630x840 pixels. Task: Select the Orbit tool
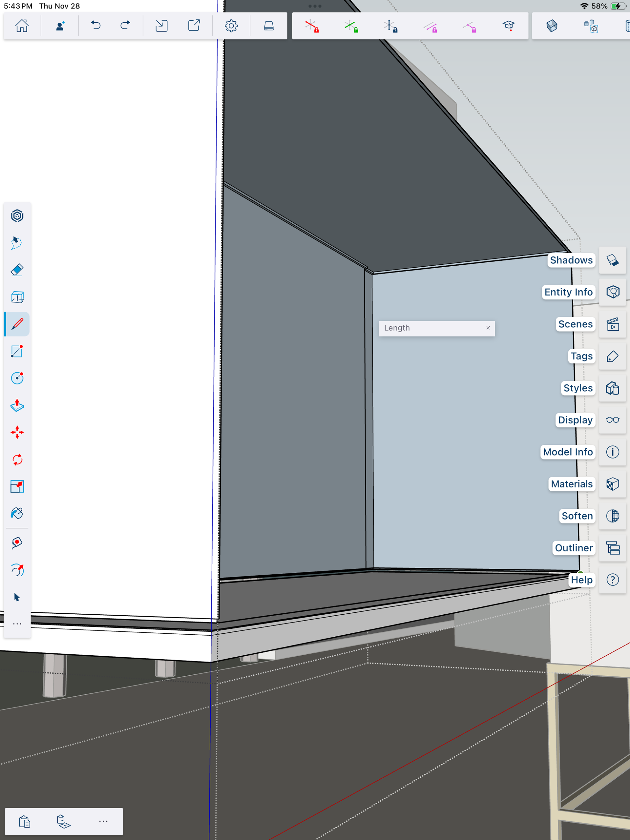coord(17,570)
